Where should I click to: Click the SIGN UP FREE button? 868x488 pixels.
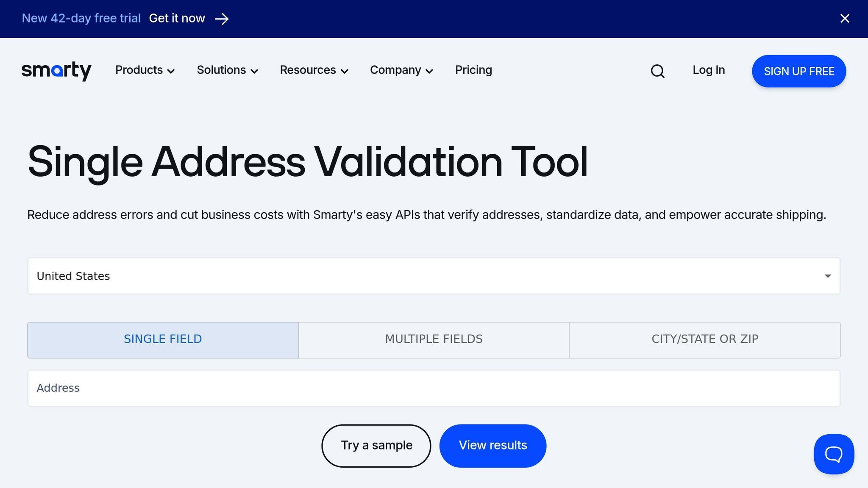798,71
